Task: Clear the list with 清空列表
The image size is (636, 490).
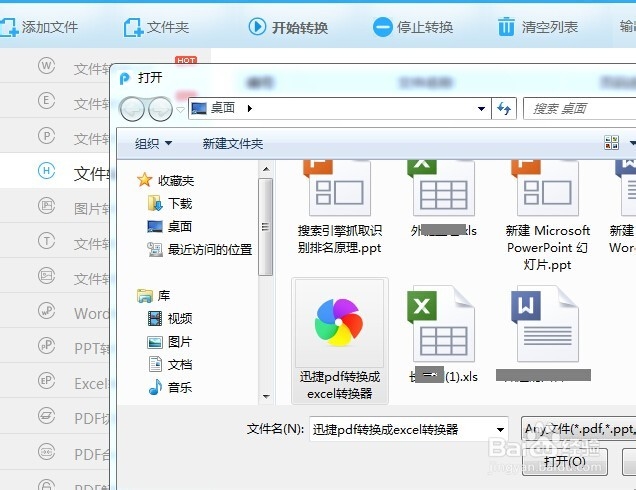Action: 538,27
